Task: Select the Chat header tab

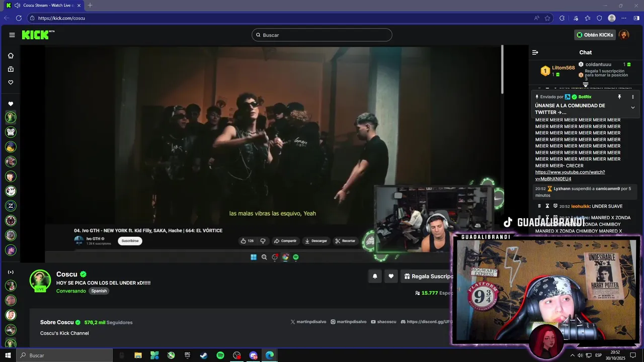Action: [585, 52]
